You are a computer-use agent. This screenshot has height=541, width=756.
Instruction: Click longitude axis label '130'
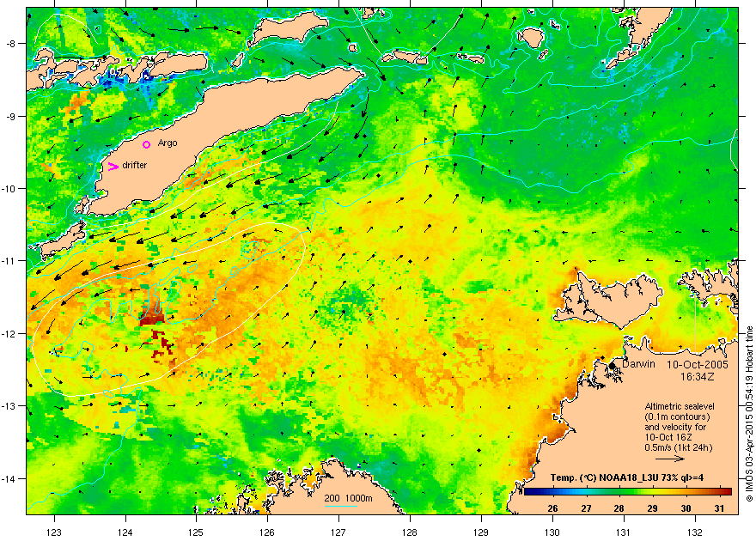pos(552,532)
